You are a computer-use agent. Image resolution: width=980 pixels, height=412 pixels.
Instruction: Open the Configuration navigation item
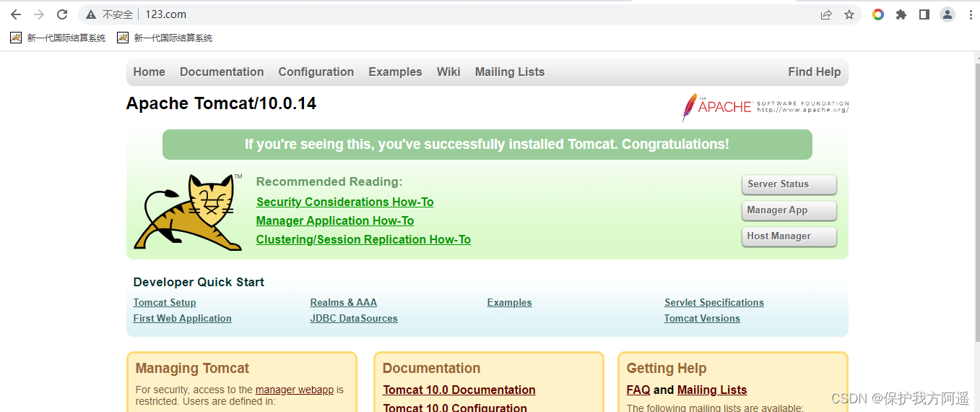(x=316, y=72)
